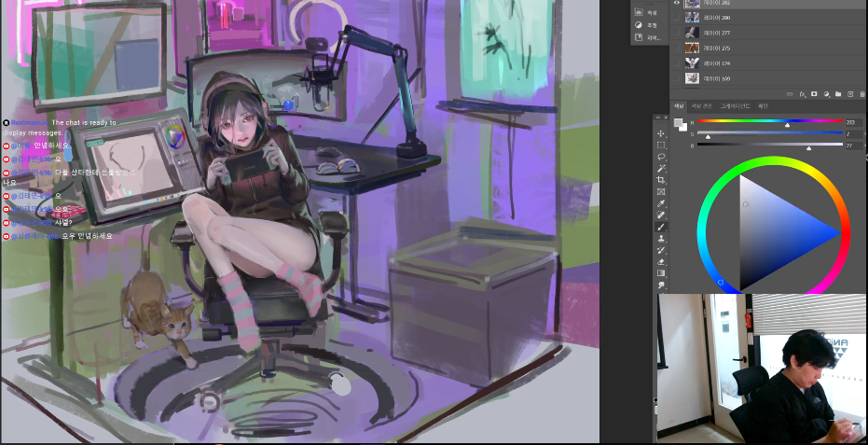This screenshot has height=445, width=868.
Task: Select the History Brush tool
Action: (x=661, y=250)
